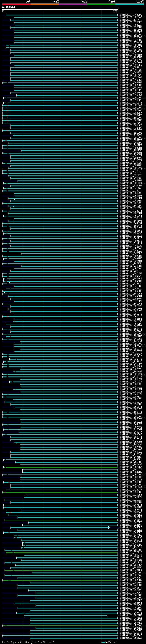Select the UniRef100_O14150 entry
This screenshot has width=146, height=644.
click(131, 525)
